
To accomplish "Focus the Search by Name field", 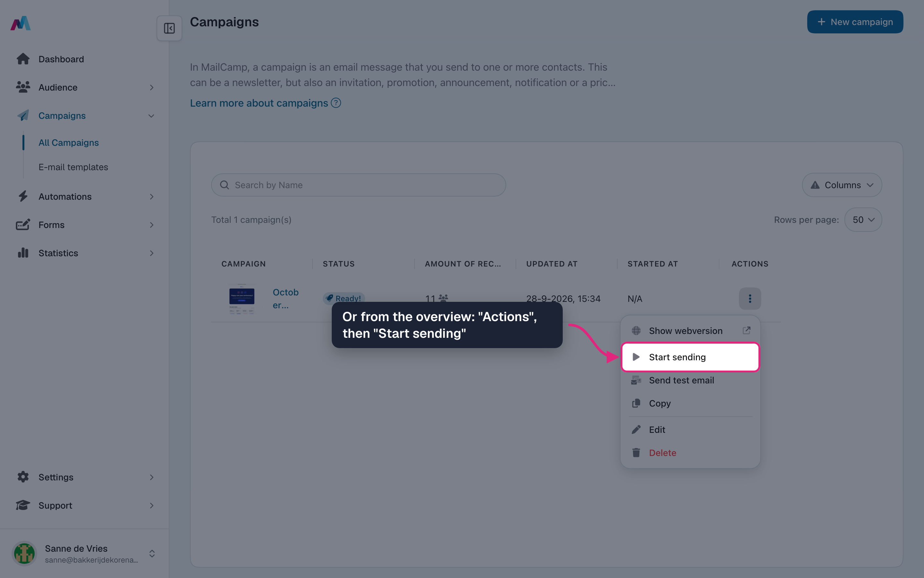I will coord(358,185).
